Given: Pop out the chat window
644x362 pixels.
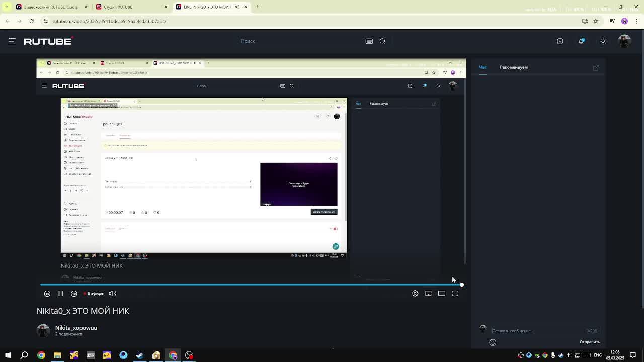Looking at the screenshot, I should click(596, 68).
